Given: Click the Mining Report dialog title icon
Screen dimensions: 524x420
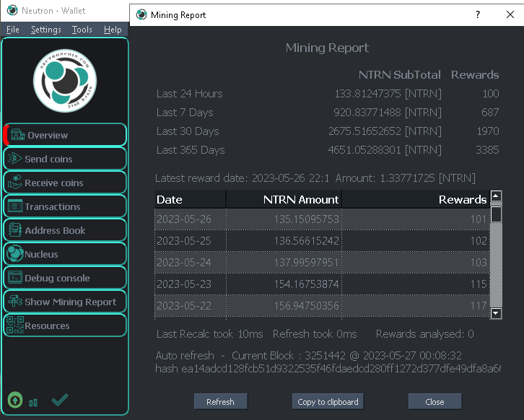Looking at the screenshot, I should coord(141,14).
